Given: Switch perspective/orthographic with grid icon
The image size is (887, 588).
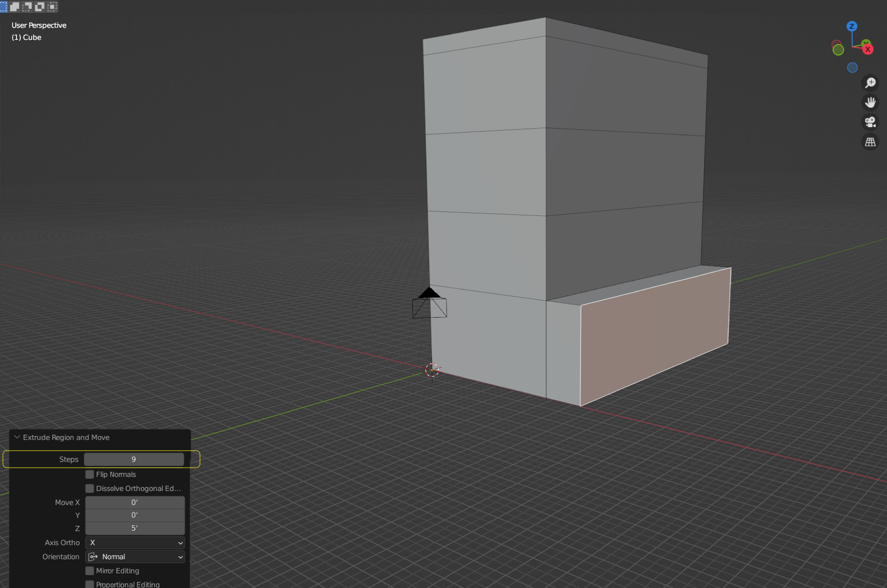Looking at the screenshot, I should click(870, 142).
